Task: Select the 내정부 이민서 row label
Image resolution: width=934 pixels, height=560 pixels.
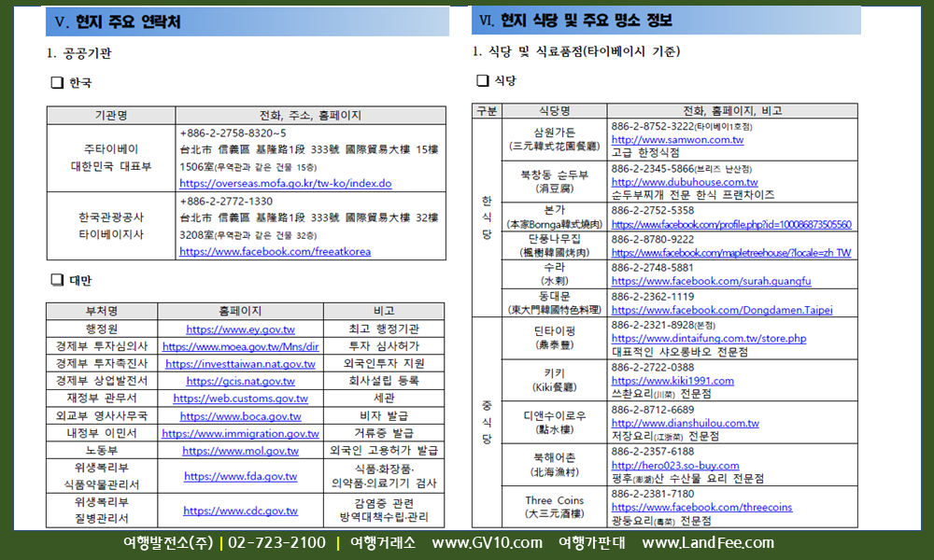Action: click(102, 433)
